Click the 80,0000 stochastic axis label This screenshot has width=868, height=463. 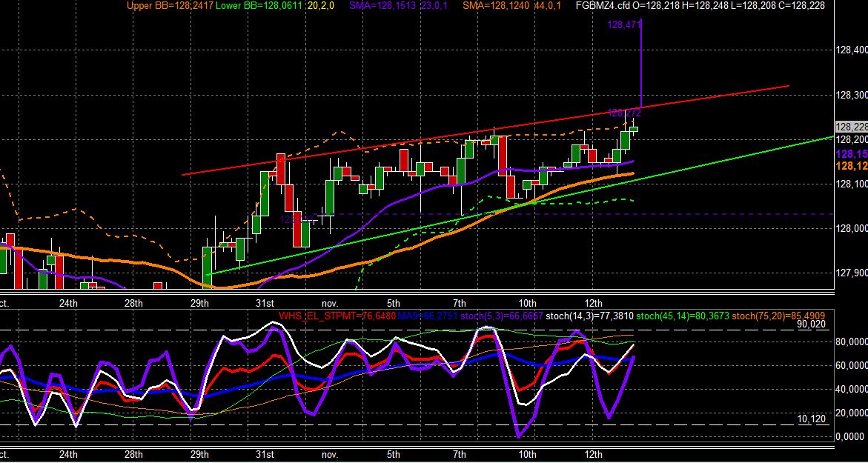(x=852, y=342)
